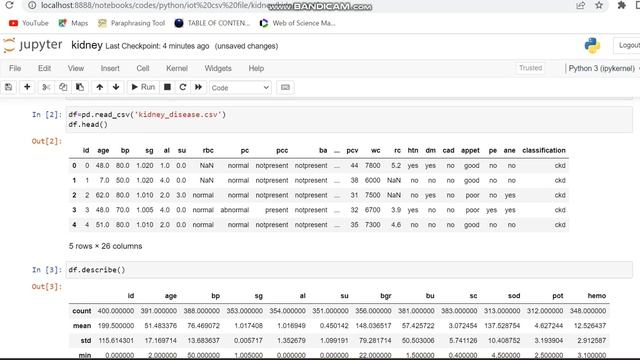
Task: Click the mean bgr value 148.036517
Action: 373,326
